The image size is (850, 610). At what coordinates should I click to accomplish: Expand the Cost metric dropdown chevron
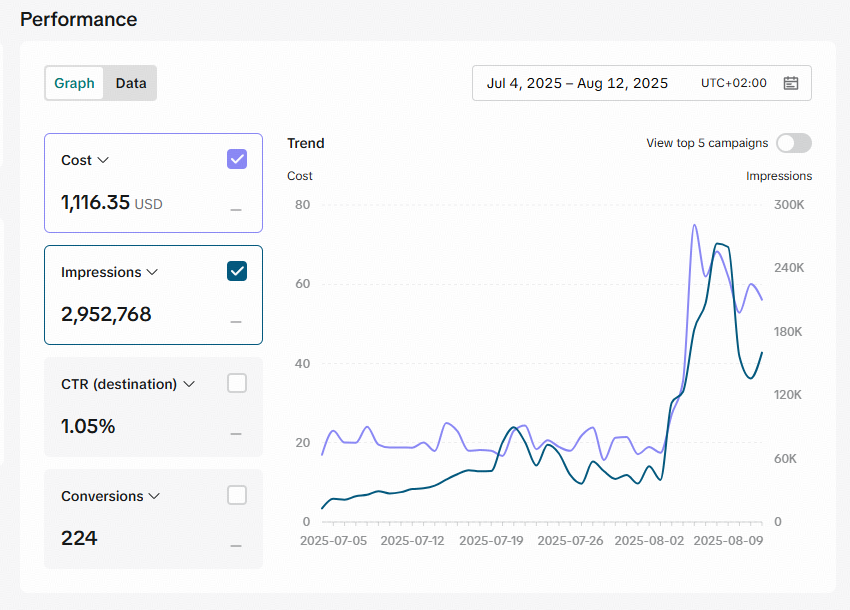coord(103,160)
